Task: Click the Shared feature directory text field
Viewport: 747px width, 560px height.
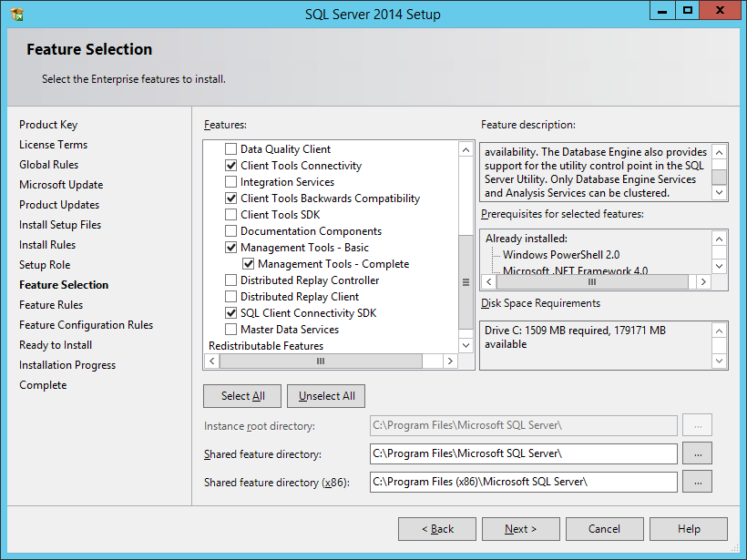Action: [x=523, y=453]
